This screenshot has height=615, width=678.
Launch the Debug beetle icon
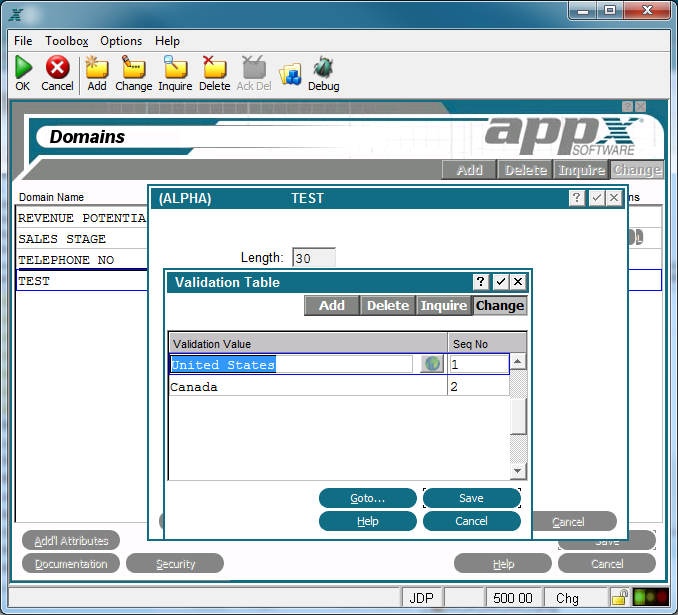pyautogui.click(x=323, y=67)
